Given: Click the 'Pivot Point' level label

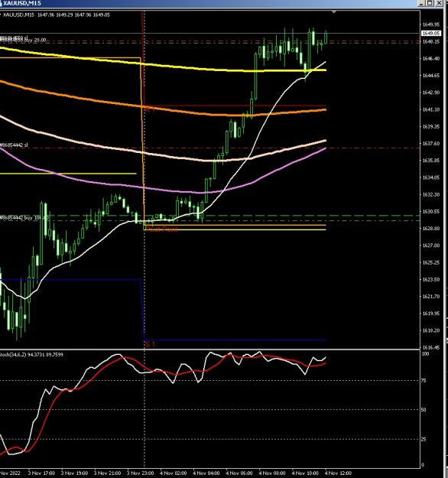Looking at the screenshot, I should (162, 229).
